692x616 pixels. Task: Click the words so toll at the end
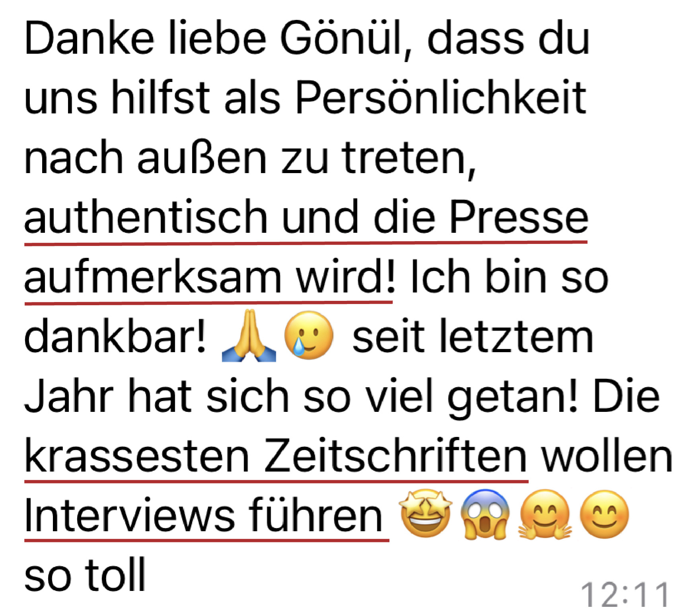coord(85,575)
